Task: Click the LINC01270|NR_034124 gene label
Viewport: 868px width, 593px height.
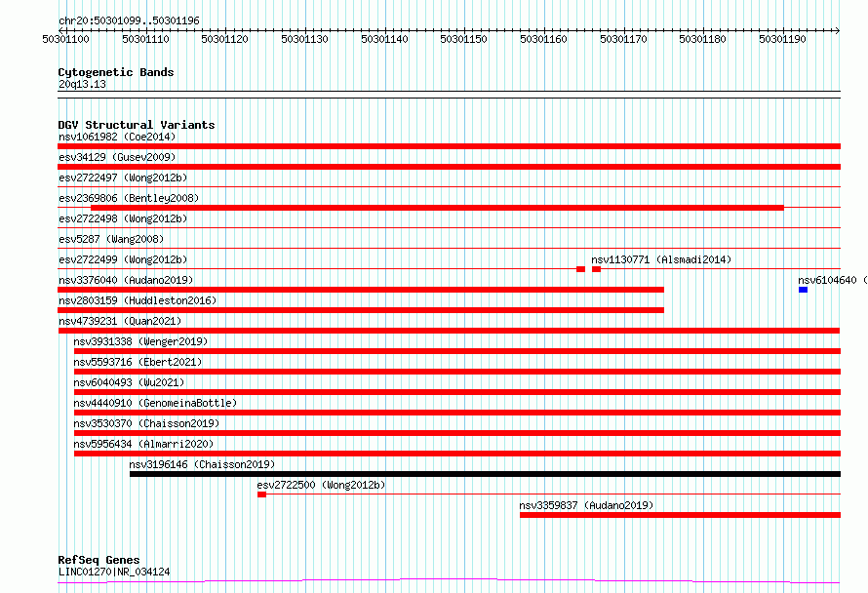Action: [x=114, y=572]
